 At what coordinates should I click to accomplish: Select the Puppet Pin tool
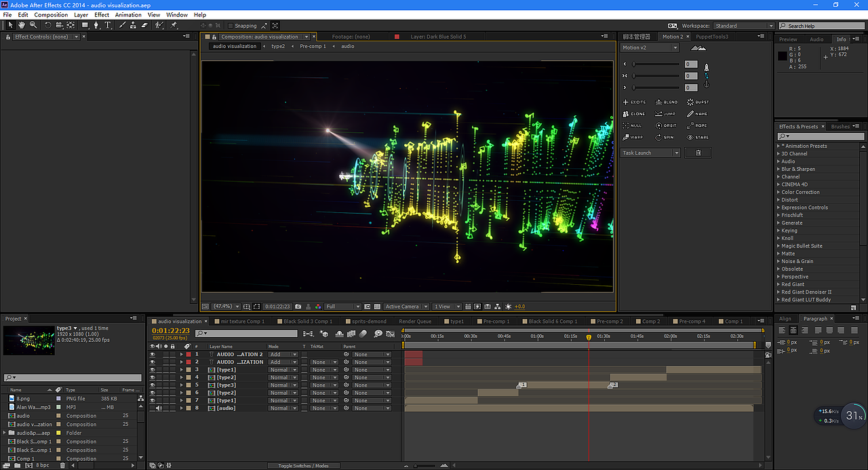point(174,25)
